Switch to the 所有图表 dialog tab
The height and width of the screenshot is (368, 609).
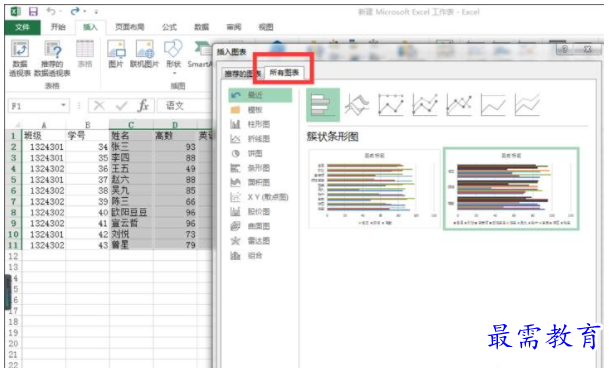pyautogui.click(x=284, y=73)
